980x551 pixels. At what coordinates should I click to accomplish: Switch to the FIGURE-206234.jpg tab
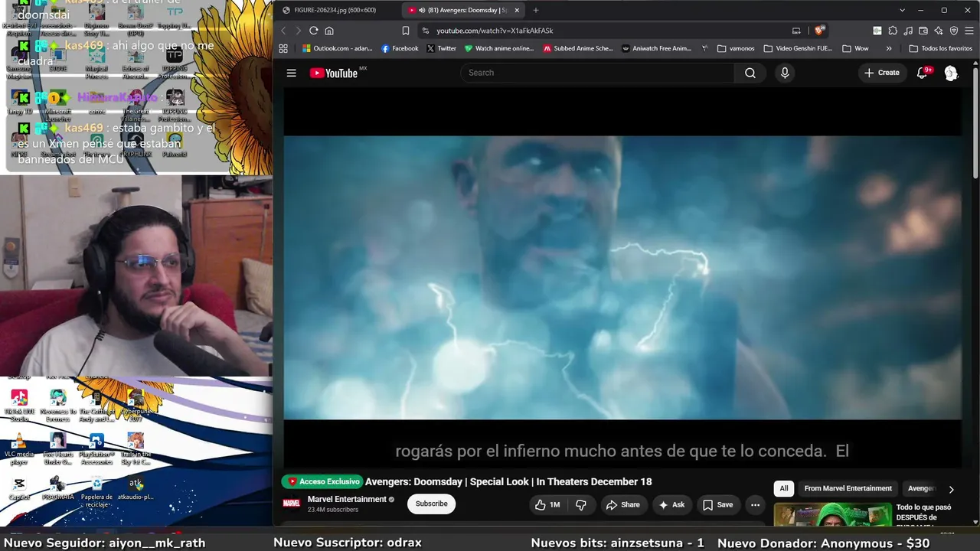tap(337, 10)
